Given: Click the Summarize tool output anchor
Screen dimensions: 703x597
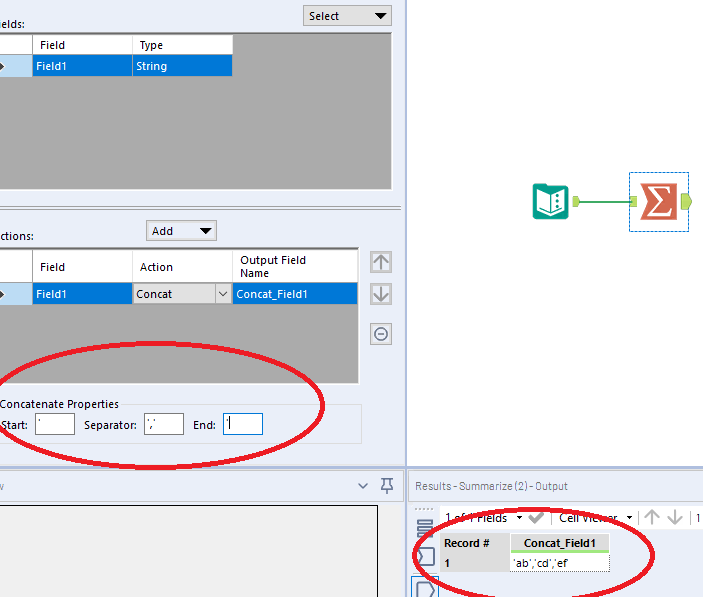Looking at the screenshot, I should 686,202.
